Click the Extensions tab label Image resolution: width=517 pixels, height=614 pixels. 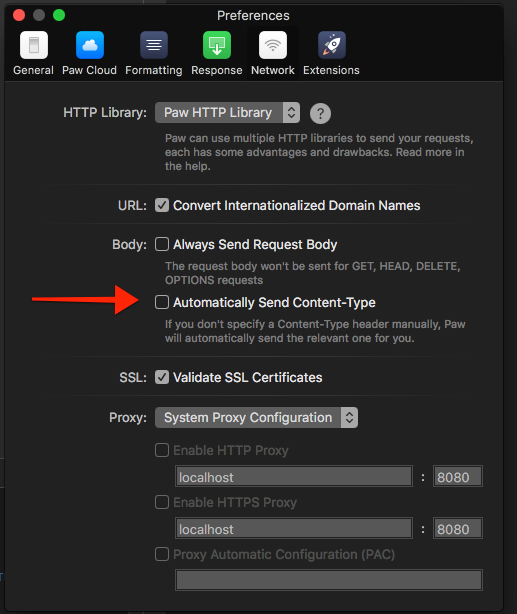(331, 70)
